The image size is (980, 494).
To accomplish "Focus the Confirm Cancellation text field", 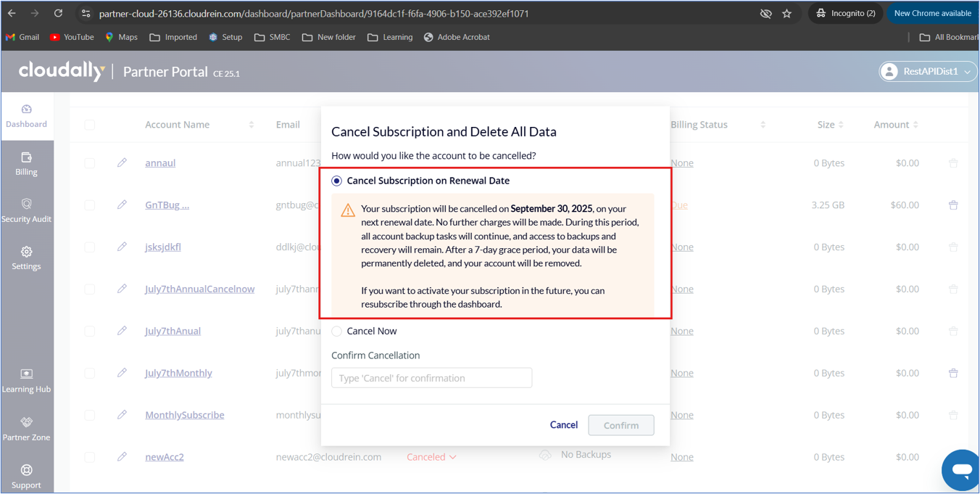I will point(431,378).
